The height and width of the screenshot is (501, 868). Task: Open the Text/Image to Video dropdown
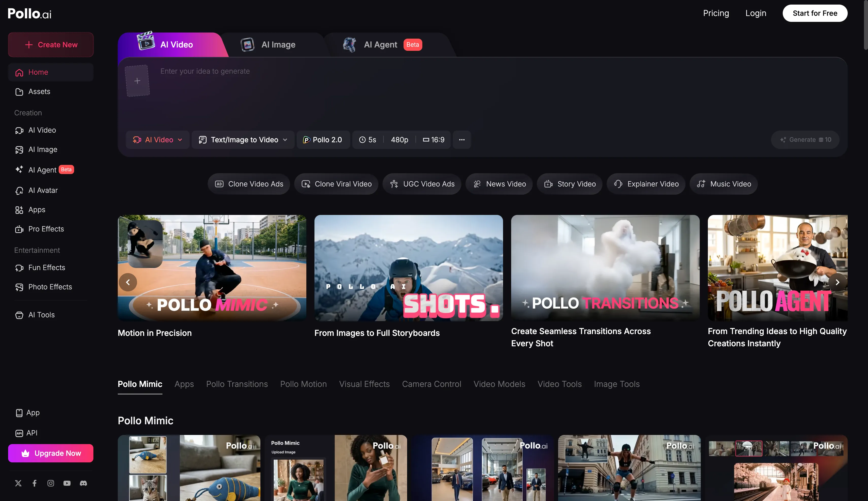pos(243,140)
